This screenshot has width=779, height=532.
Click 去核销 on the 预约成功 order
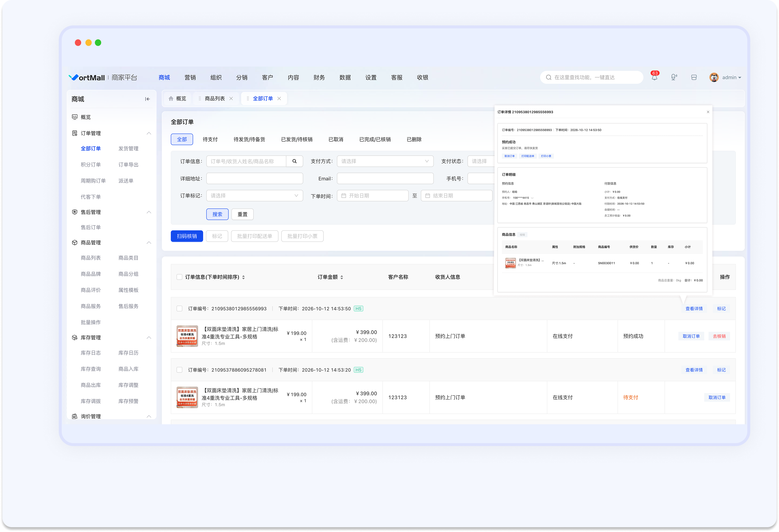pyautogui.click(x=719, y=336)
